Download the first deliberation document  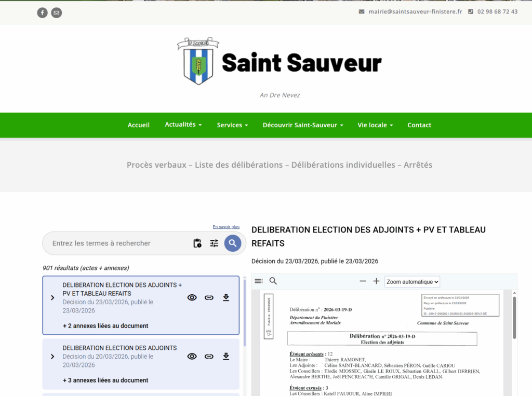point(226,297)
